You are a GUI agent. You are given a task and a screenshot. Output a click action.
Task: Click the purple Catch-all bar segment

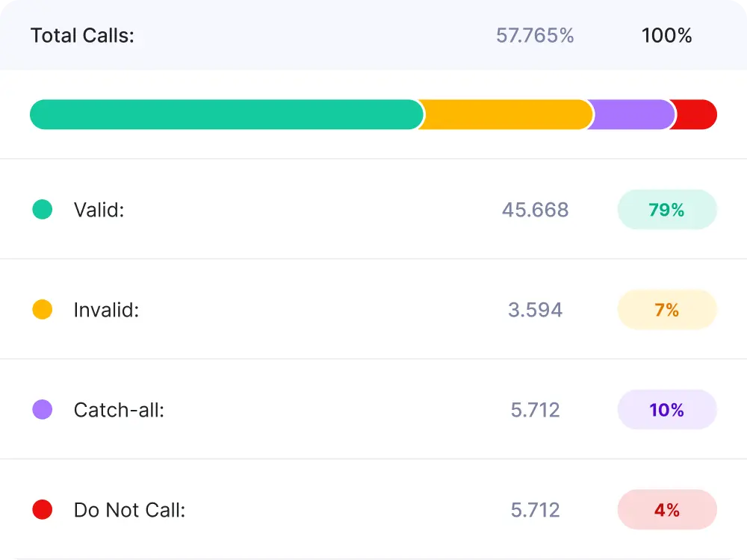(x=632, y=115)
